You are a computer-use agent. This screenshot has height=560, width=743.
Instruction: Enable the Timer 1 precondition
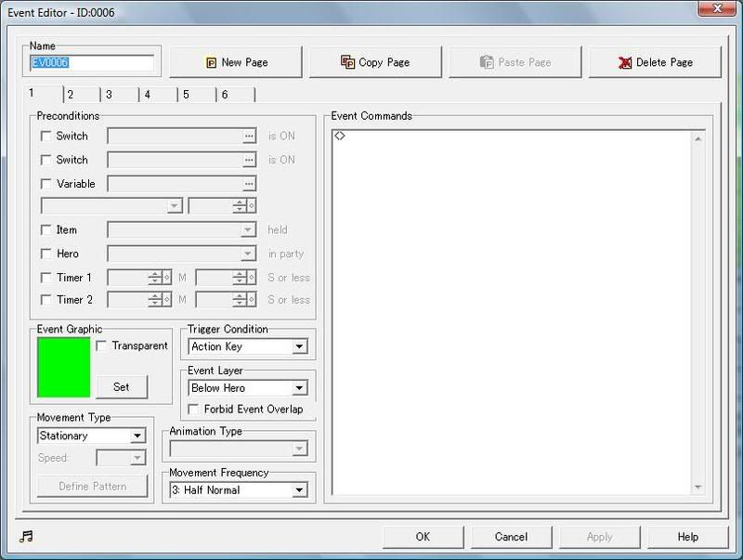(46, 278)
